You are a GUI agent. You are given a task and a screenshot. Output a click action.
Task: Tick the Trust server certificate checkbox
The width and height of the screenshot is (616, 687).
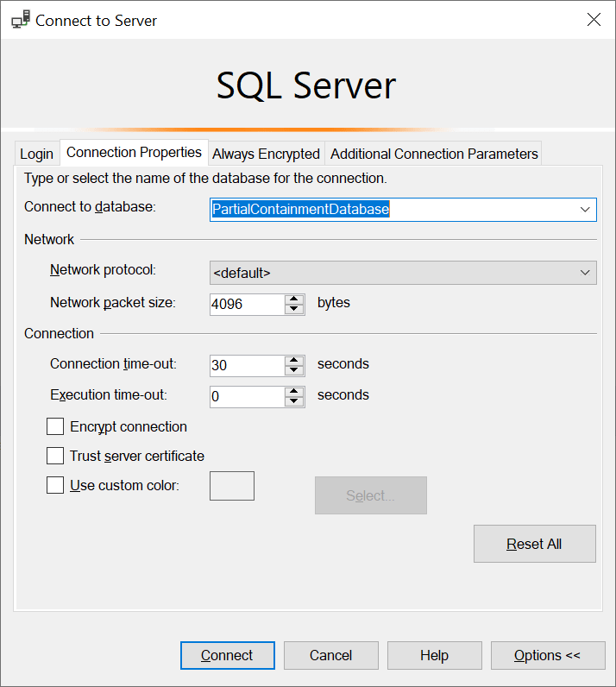tap(55, 456)
